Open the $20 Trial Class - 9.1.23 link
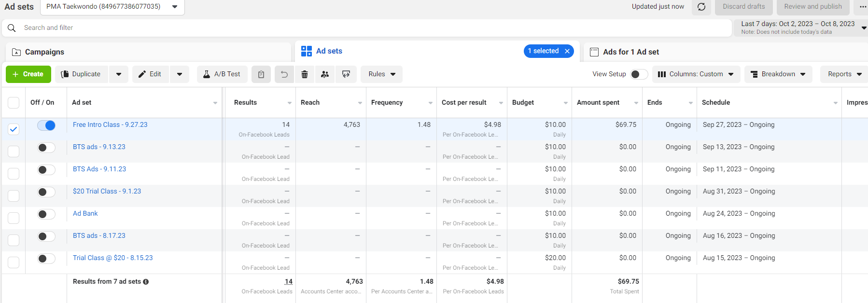868x303 pixels. 107,192
